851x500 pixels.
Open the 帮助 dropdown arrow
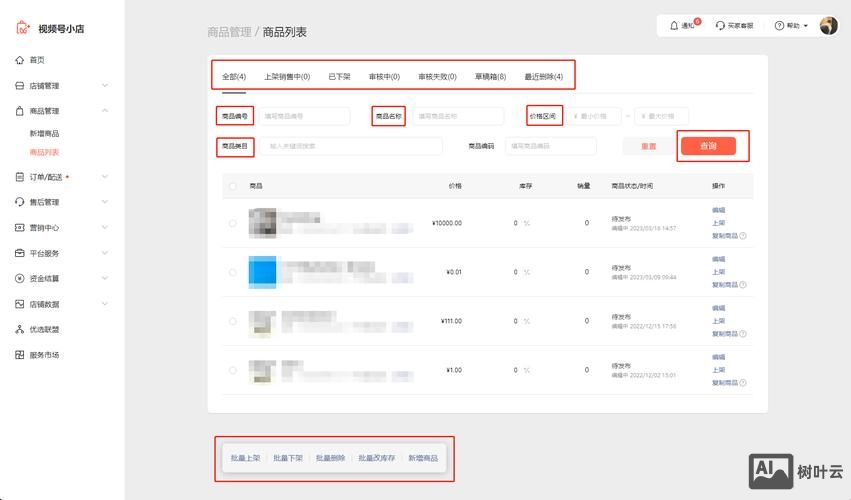[x=805, y=26]
